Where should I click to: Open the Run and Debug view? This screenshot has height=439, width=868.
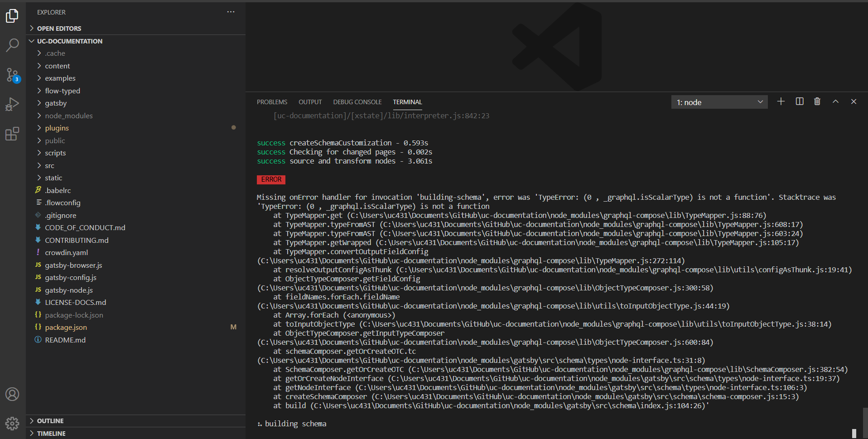tap(12, 104)
